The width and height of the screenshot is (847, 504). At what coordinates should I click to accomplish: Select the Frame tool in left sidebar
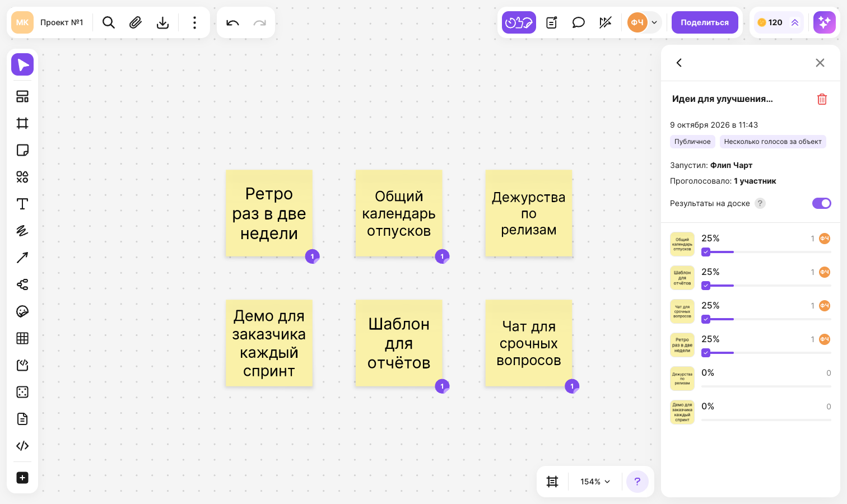pos(22,123)
